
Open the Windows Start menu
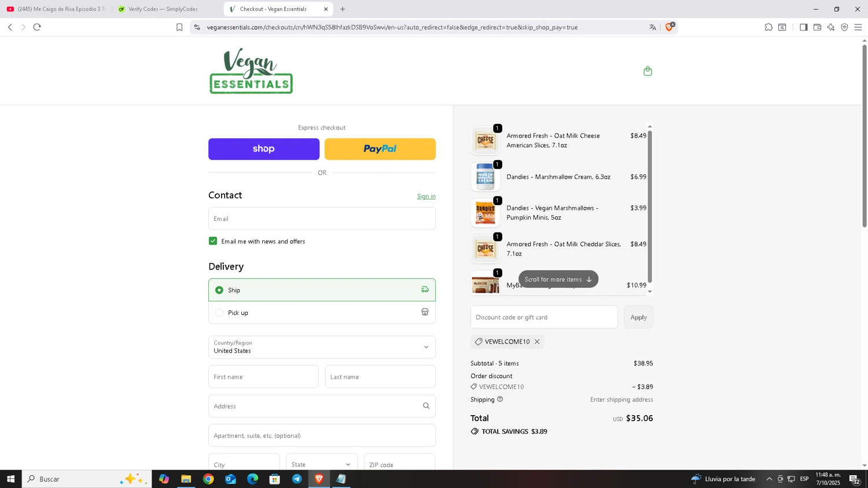[x=10, y=479]
